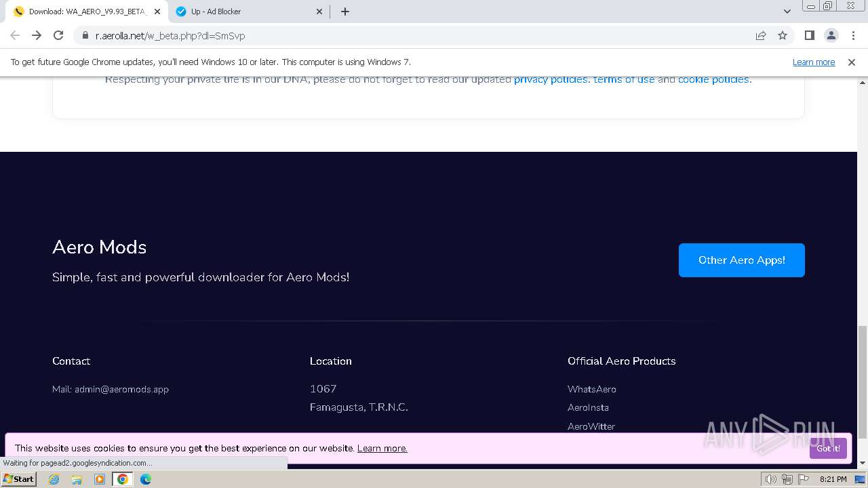Open cookie banner Learn more link
The height and width of the screenshot is (488, 868).
382,448
